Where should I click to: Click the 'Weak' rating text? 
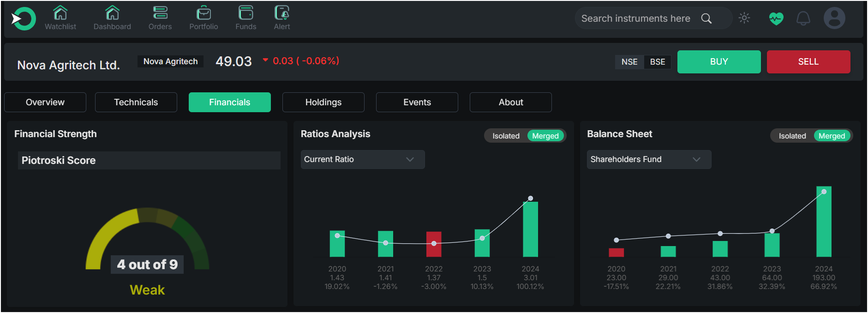coord(147,290)
